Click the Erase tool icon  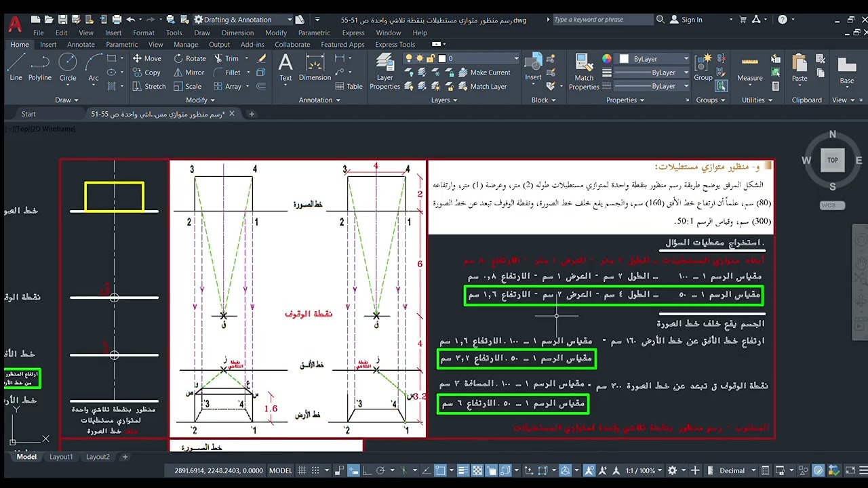(262, 59)
